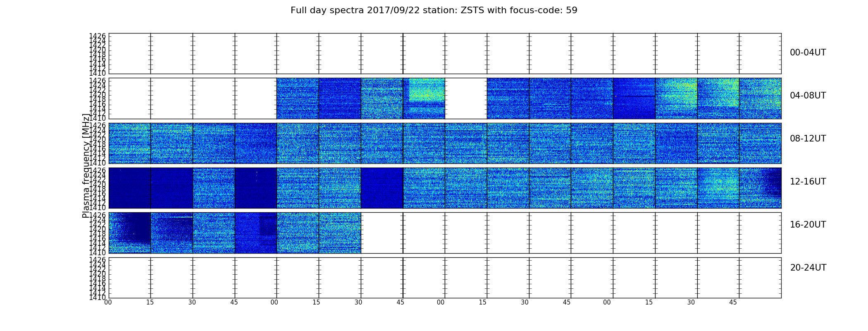Click the empty 20-24UT spectrogram panel

pos(445,278)
